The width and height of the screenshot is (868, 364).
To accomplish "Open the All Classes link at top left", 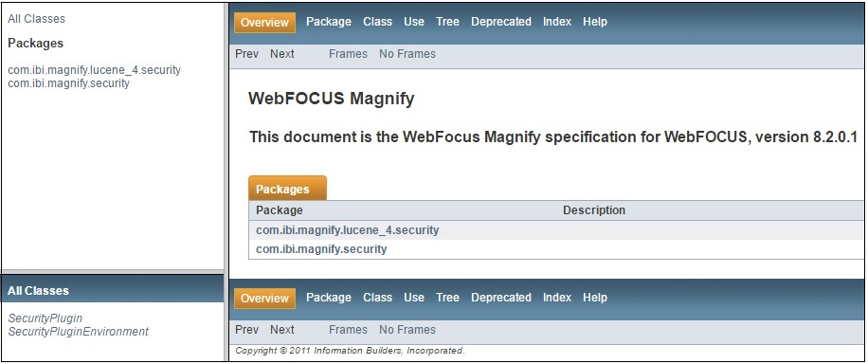I will (37, 19).
